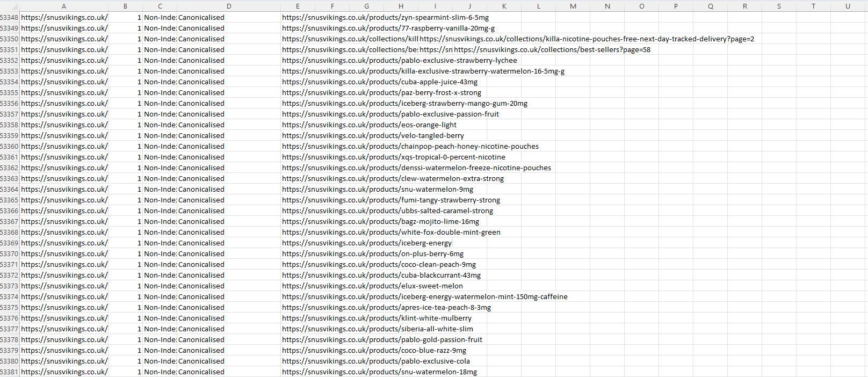Select row header 53360
The image size is (868, 377).
click(x=9, y=146)
